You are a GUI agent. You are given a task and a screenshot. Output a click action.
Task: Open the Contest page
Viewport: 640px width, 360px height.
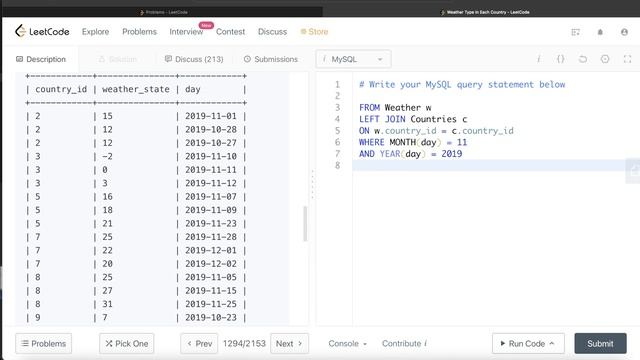[x=230, y=31]
